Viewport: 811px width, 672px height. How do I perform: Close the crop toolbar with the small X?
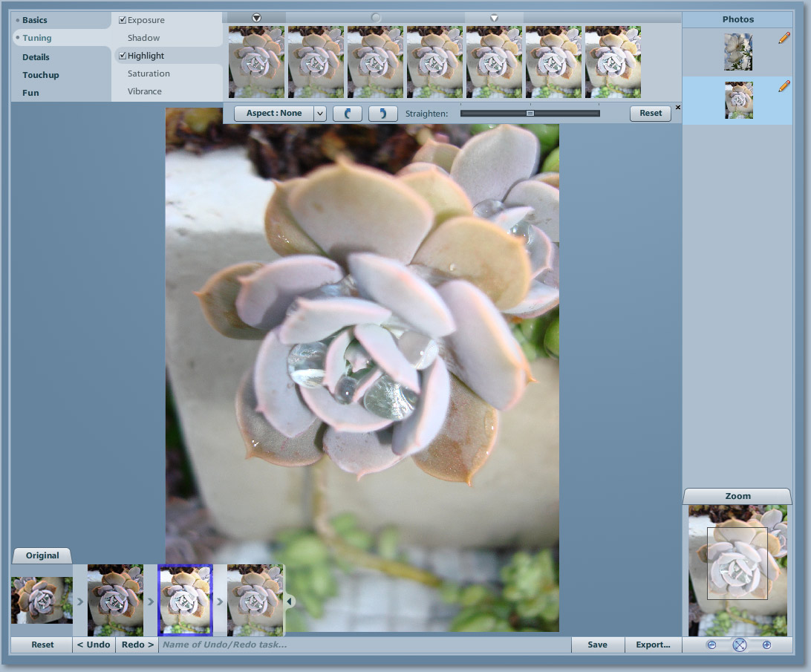[677, 108]
